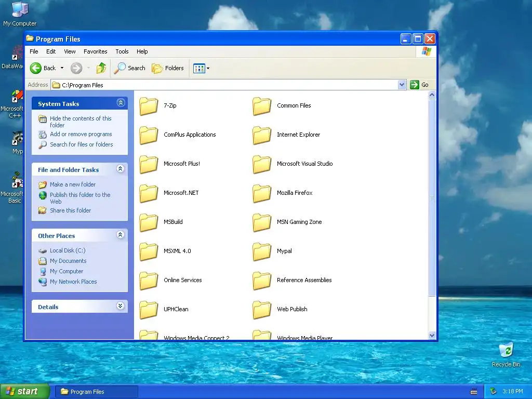Image resolution: width=532 pixels, height=399 pixels.
Task: Click Publish this folder to the Web
Action: coord(80,198)
